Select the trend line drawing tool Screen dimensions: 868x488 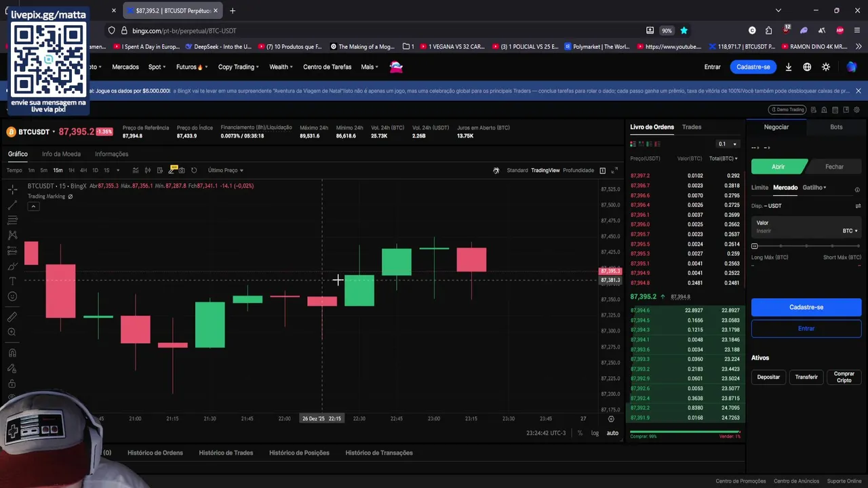point(12,205)
